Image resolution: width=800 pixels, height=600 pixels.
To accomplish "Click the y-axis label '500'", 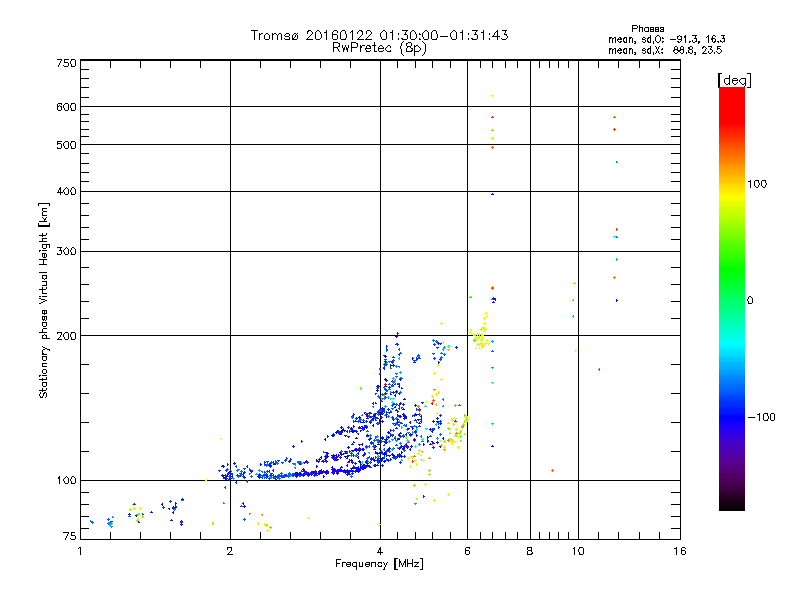I will click(x=66, y=145).
